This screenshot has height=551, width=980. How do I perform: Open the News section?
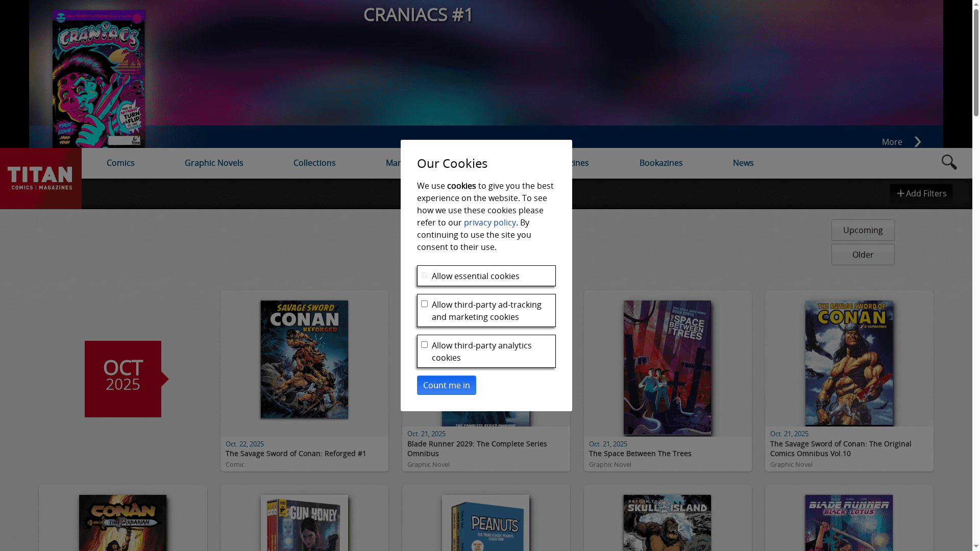pos(743,163)
